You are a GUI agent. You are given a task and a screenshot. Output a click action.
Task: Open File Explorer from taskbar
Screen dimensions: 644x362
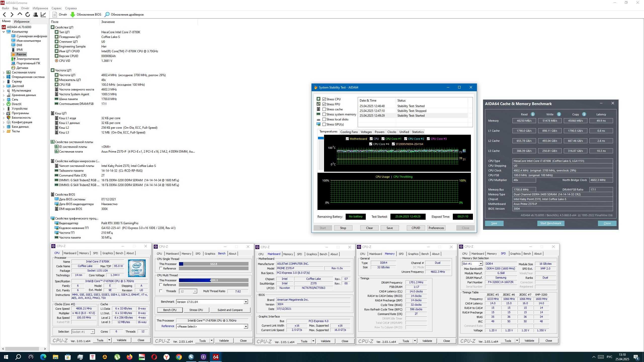55,357
